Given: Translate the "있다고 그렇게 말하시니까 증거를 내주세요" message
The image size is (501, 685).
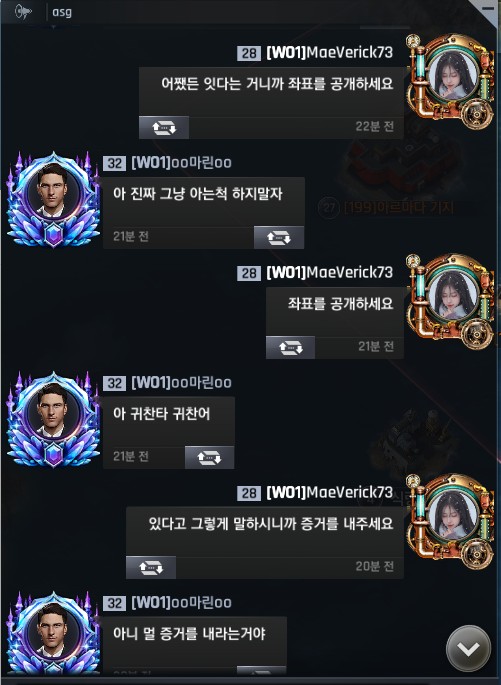Looking at the screenshot, I should [x=151, y=567].
